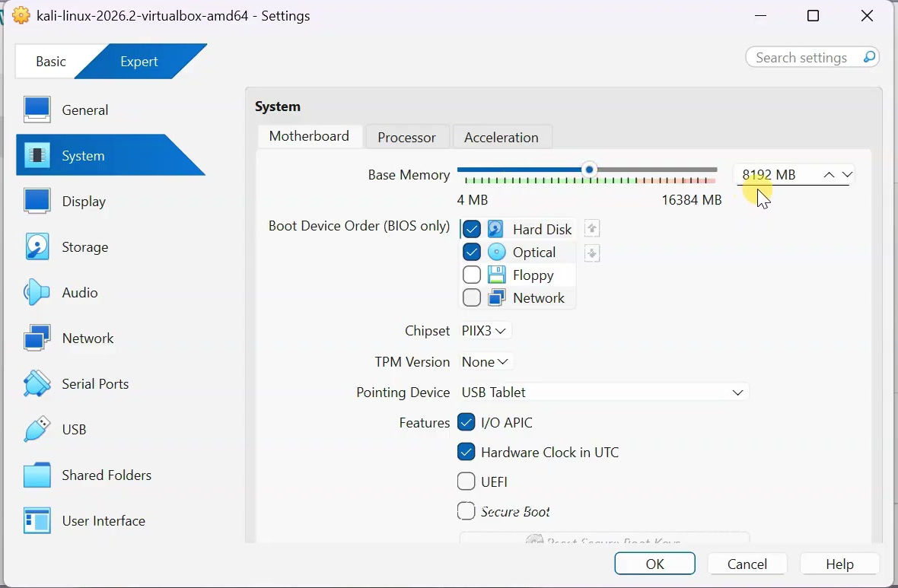Click the OK button
The height and width of the screenshot is (588, 898).
(x=654, y=564)
